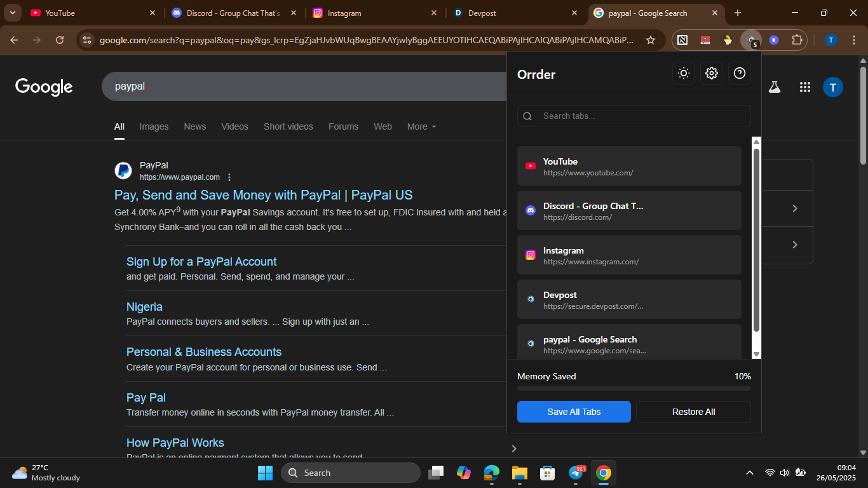Select the Forums search tab

(x=343, y=126)
